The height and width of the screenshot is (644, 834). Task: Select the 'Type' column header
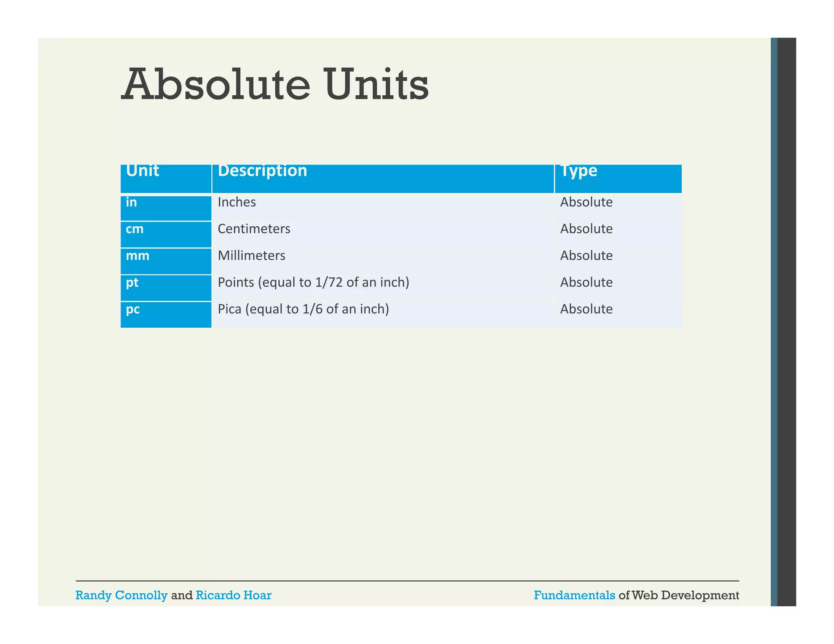tap(618, 179)
